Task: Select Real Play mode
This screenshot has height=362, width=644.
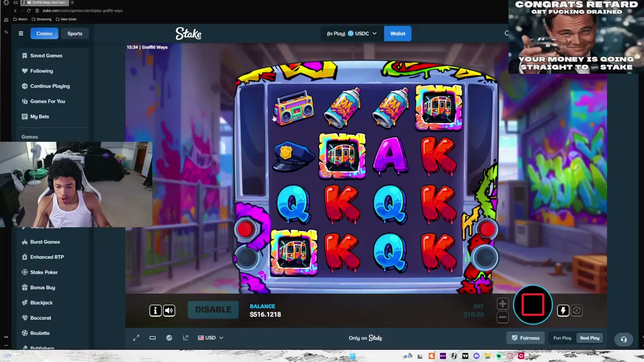Action: coord(590,338)
